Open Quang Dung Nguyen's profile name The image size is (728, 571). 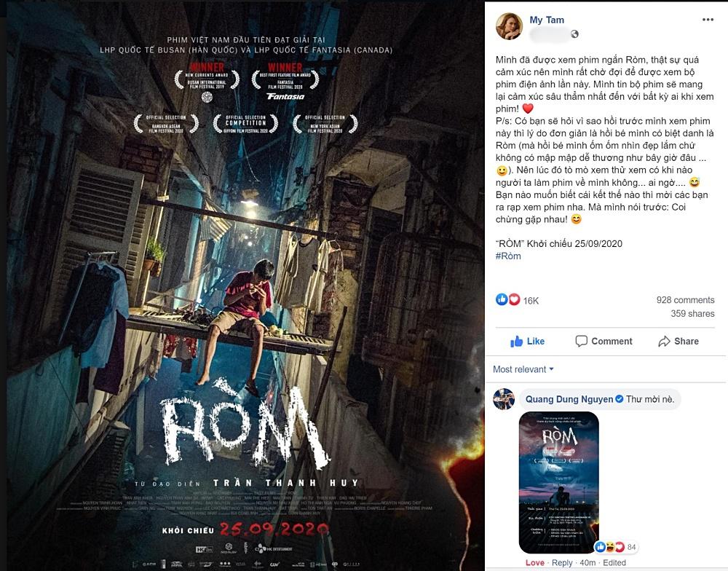click(569, 399)
